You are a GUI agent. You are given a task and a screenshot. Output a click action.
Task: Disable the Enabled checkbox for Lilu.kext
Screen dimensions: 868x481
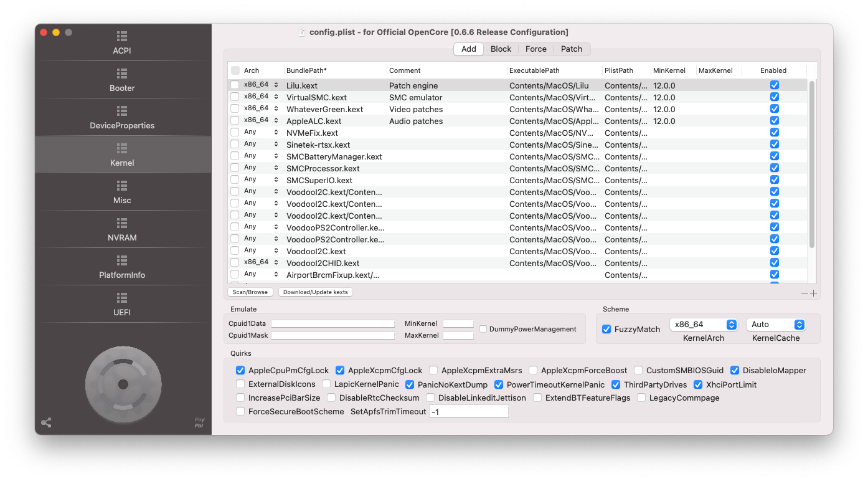(x=775, y=85)
